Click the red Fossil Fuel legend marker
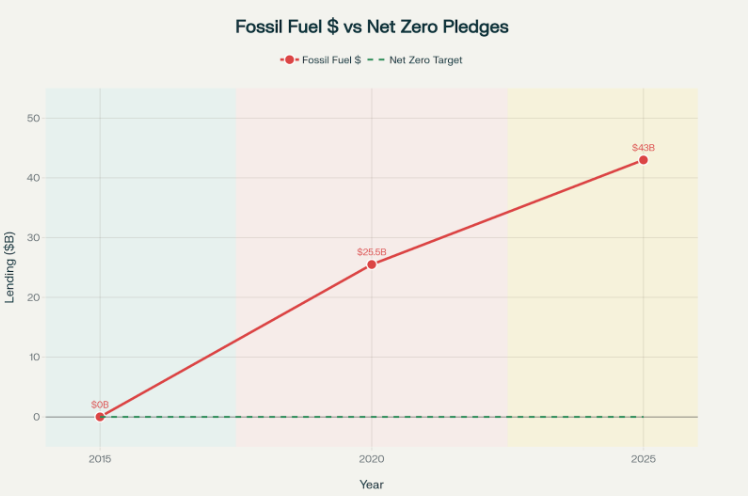The image size is (749, 496). click(x=289, y=60)
